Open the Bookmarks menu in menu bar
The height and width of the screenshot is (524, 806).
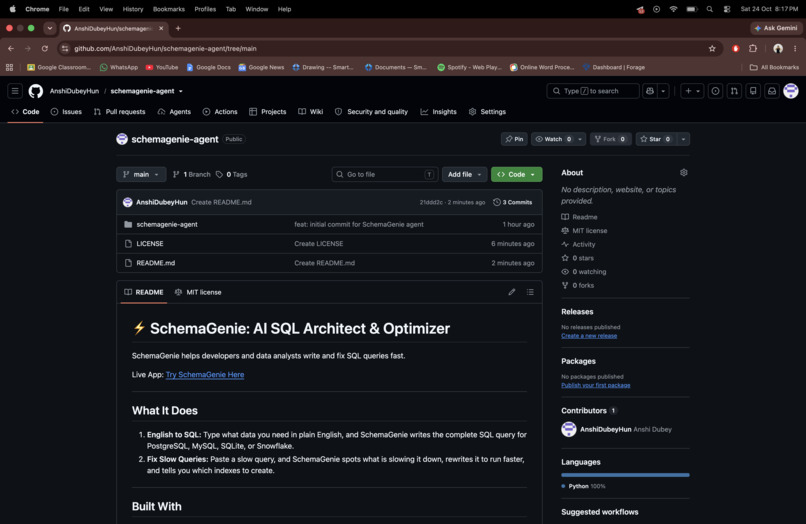pos(169,9)
